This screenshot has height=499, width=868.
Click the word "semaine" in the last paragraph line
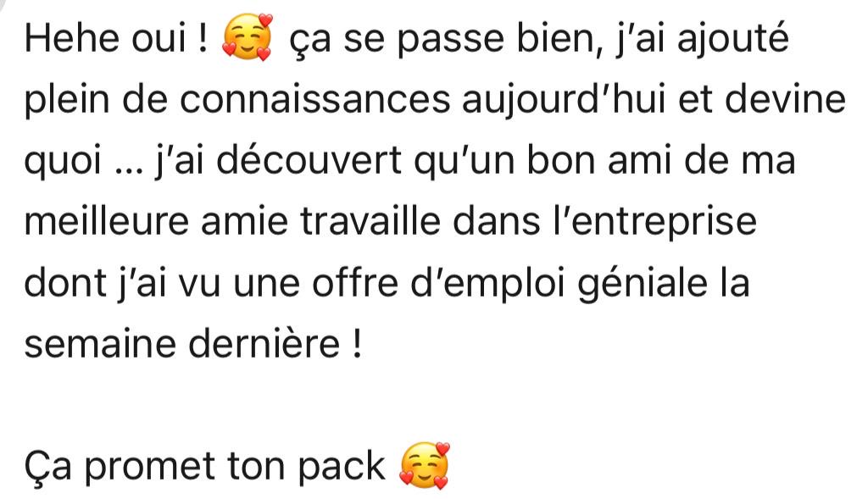tap(101, 344)
